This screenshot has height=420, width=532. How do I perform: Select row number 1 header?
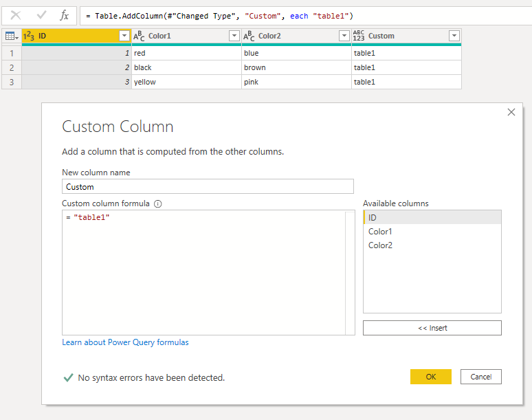(x=12, y=53)
